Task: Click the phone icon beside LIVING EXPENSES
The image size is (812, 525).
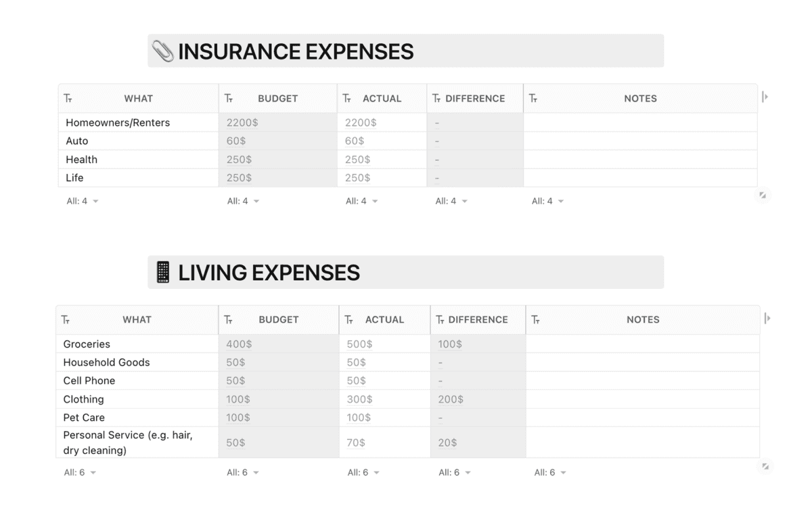Action: pos(163,273)
